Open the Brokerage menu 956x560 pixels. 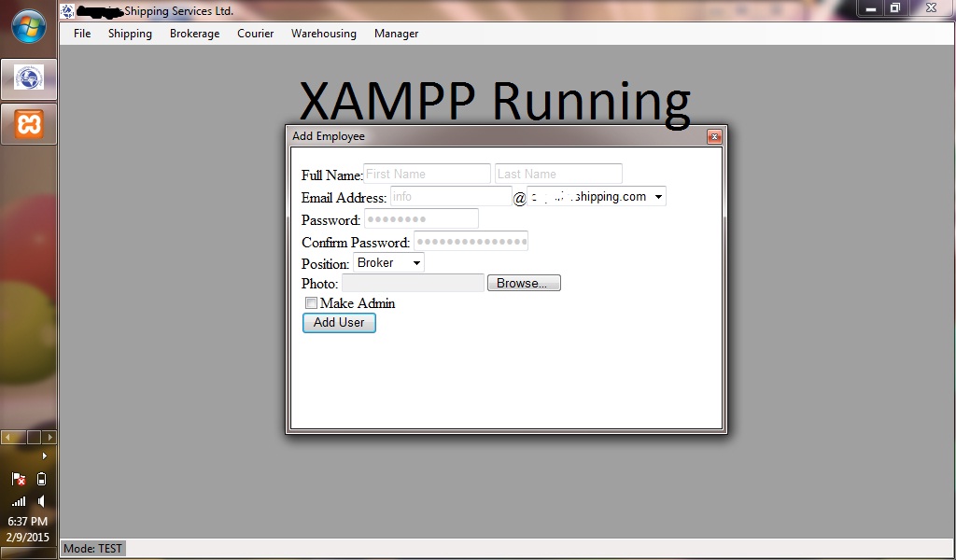click(194, 34)
